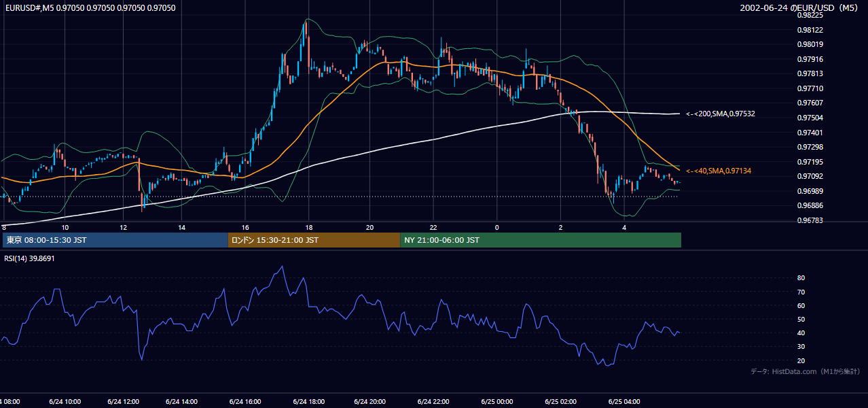The height and width of the screenshot is (408, 868).
Task: Click the bottom time label 6/25 00:00
Action: pyautogui.click(x=496, y=401)
